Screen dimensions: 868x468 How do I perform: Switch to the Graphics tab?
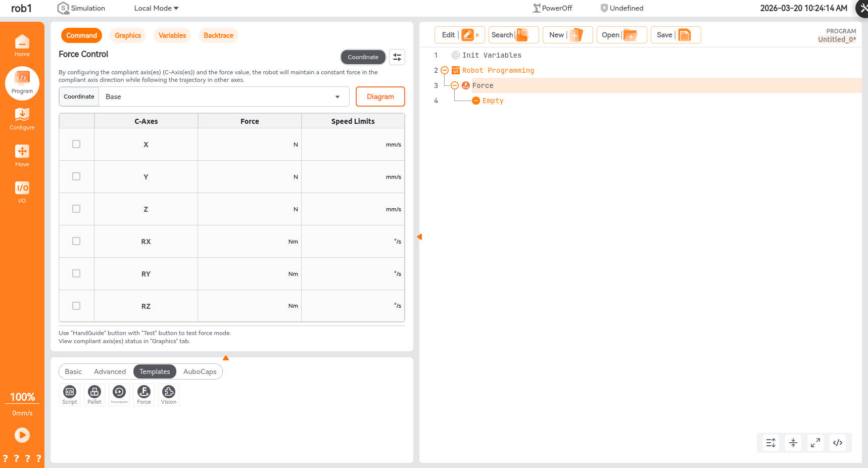coord(128,35)
